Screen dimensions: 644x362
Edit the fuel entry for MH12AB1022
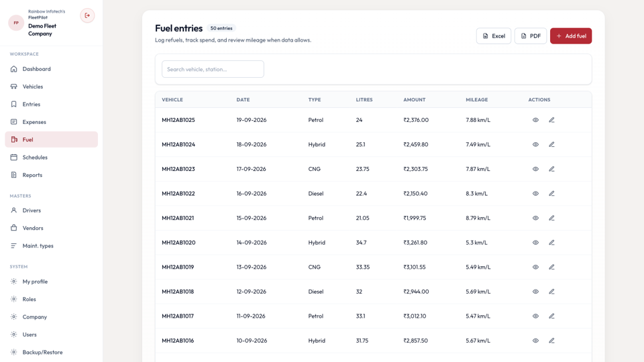coord(551,193)
